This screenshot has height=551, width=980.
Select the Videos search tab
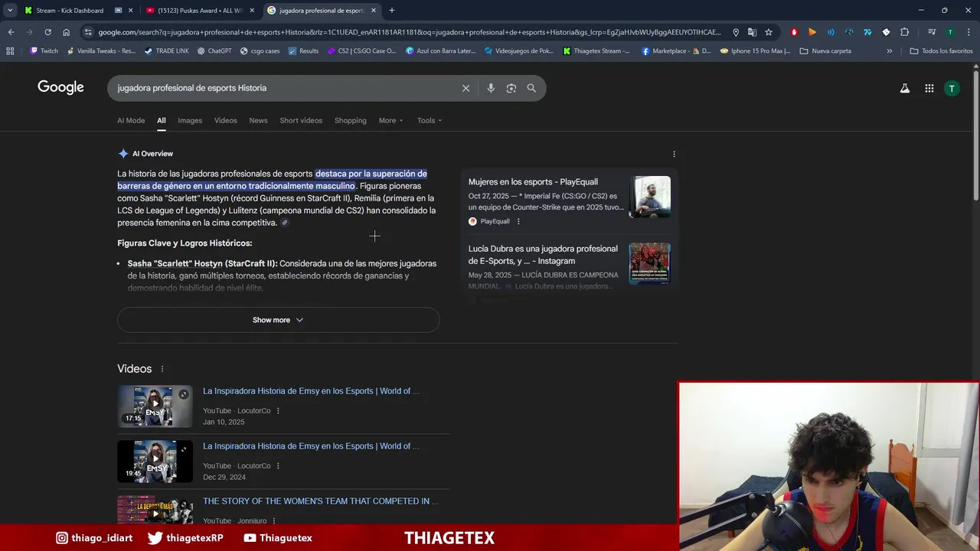225,120
